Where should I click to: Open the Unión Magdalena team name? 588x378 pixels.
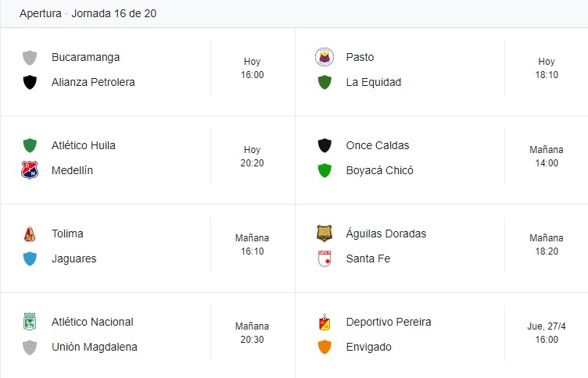[x=95, y=347]
